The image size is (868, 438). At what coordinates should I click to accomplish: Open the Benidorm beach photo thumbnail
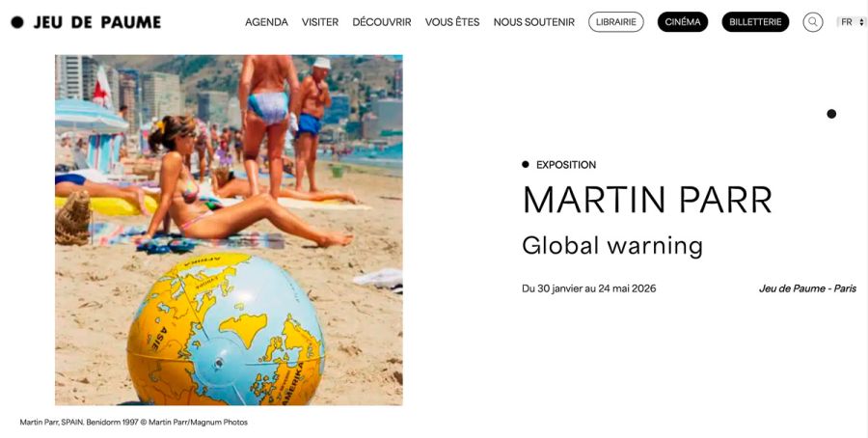(229, 230)
